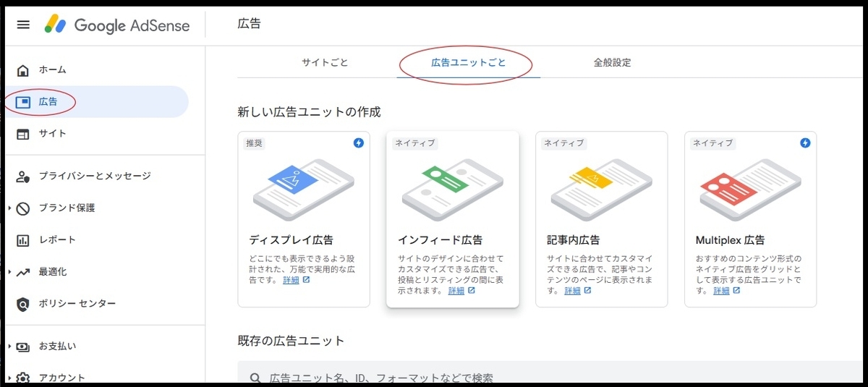Click the 広告 ads sidebar icon
This screenshot has width=868, height=387.
(x=23, y=102)
